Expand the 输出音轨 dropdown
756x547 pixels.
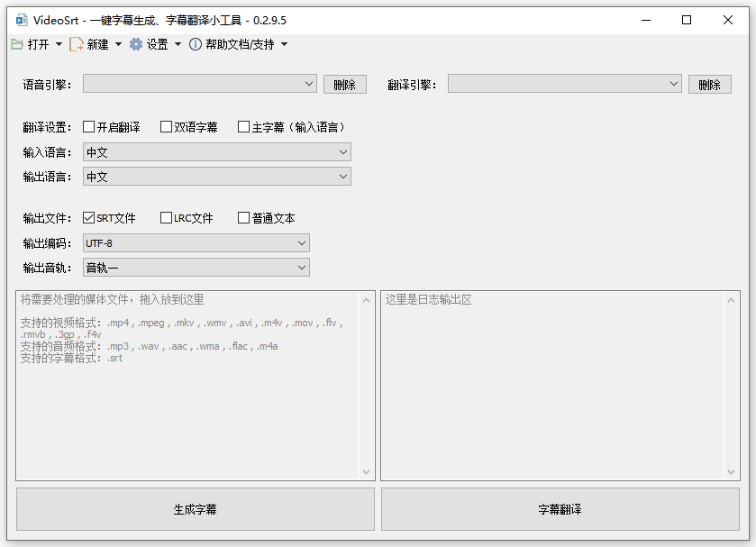point(196,268)
